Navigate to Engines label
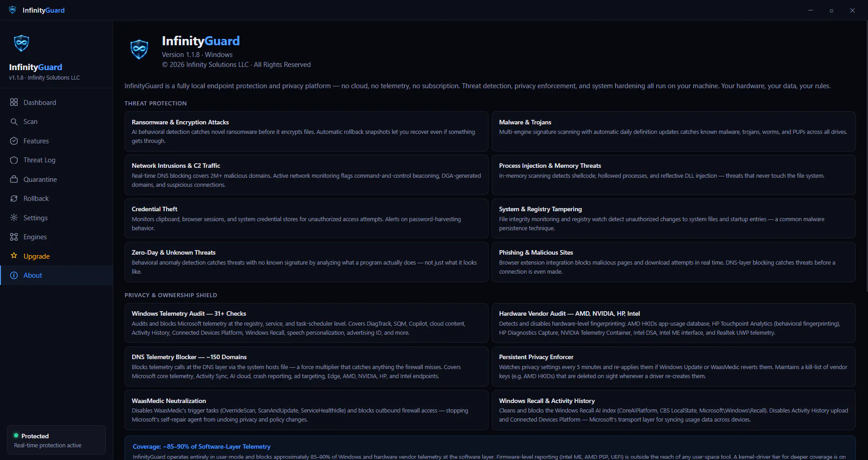868x460 pixels. click(x=35, y=237)
